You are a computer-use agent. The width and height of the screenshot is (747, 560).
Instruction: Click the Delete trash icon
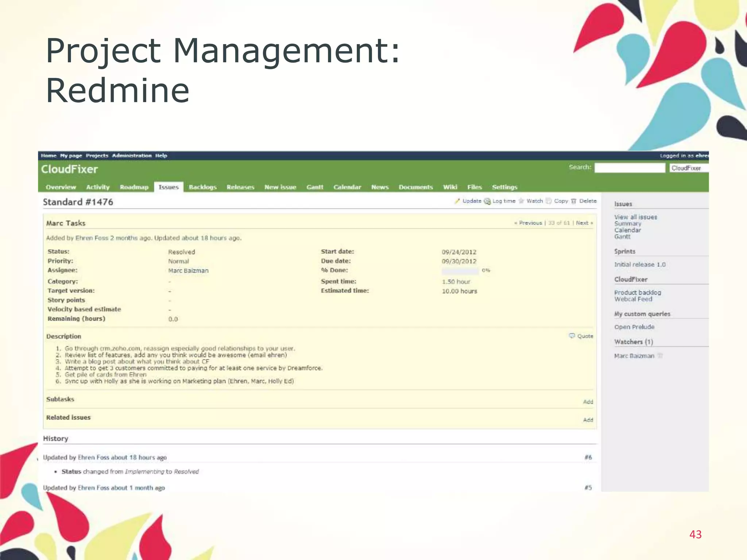[x=574, y=201]
